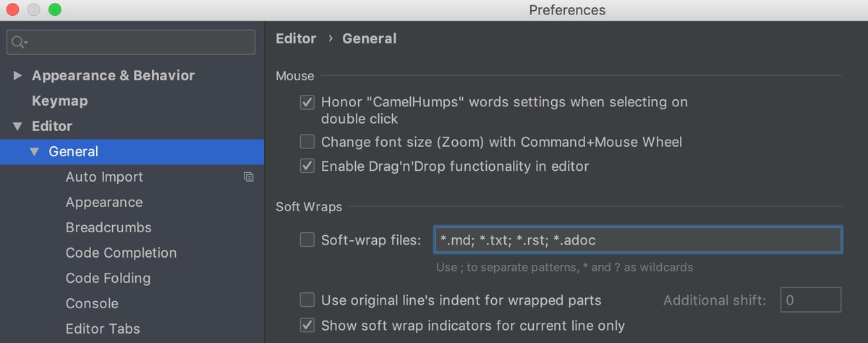Open the Editor Tabs settings
The width and height of the screenshot is (868, 343).
[x=103, y=329]
